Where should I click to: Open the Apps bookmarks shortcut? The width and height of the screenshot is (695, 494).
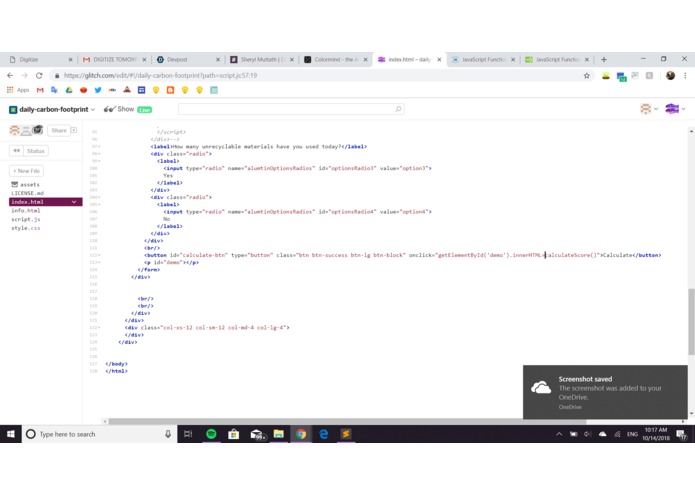[x=18, y=90]
